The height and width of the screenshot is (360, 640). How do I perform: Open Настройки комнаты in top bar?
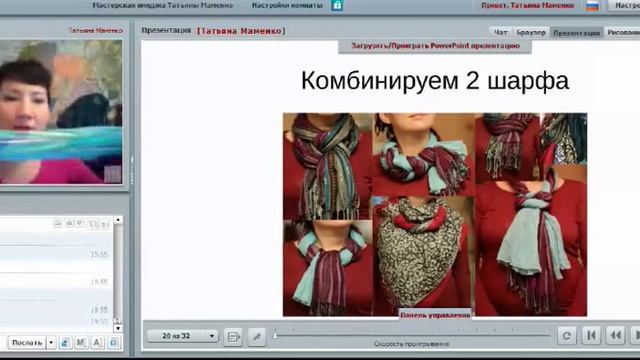coord(287,5)
